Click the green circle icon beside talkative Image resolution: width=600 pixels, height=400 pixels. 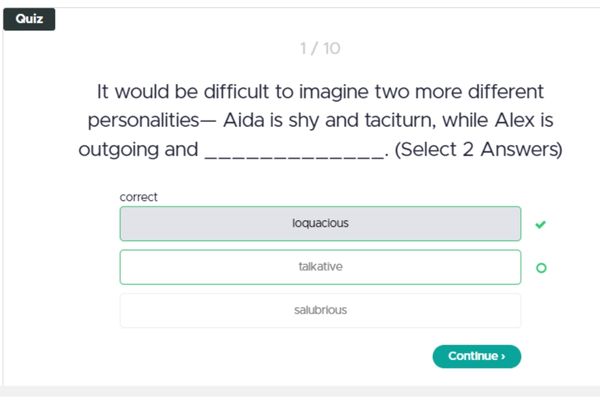point(541,268)
